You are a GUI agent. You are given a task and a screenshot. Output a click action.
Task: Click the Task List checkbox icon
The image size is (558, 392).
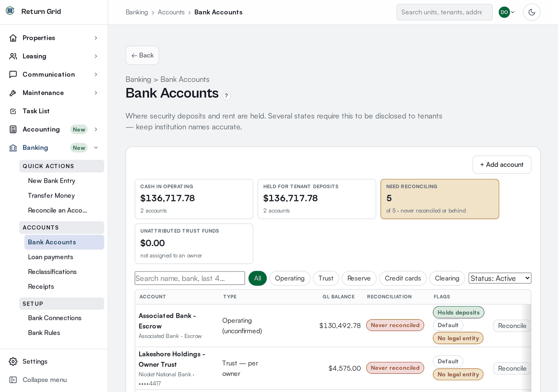(x=13, y=111)
